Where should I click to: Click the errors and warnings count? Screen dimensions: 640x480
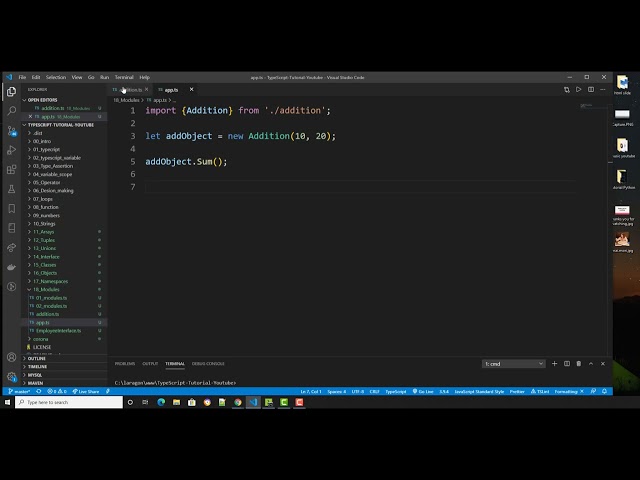click(x=57, y=391)
